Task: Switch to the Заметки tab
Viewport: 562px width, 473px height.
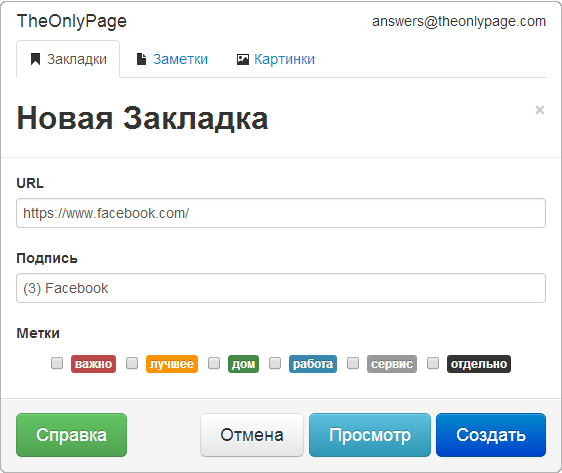Action: click(x=172, y=59)
